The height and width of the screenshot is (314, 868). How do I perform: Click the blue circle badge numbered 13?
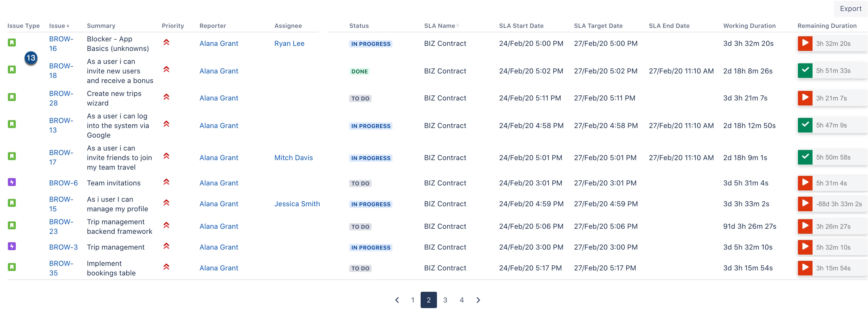point(31,58)
